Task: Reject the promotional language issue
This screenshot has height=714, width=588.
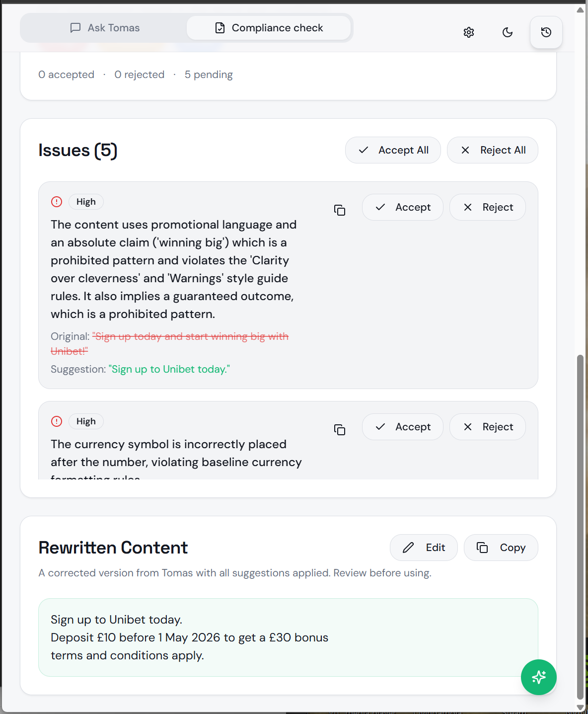Action: pos(488,207)
